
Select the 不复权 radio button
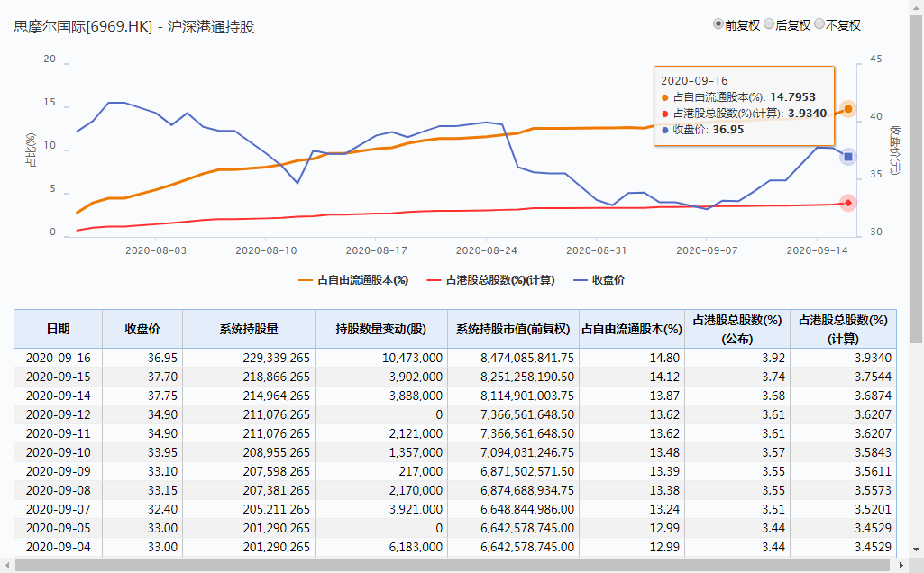point(819,24)
